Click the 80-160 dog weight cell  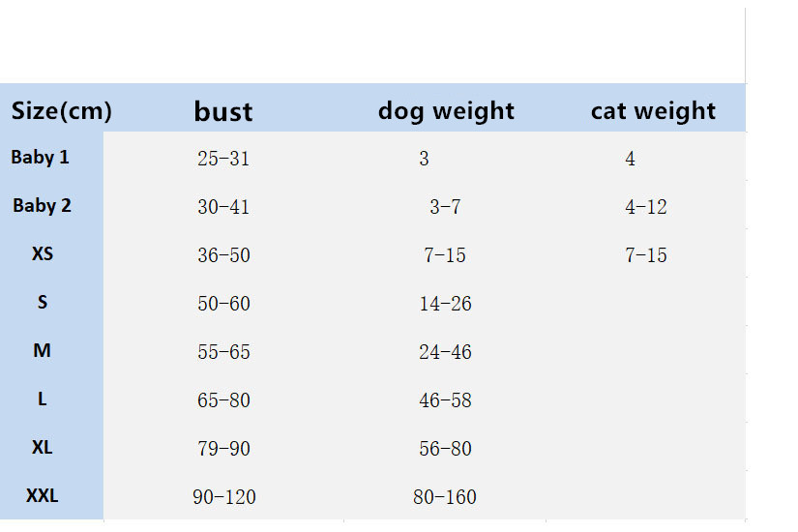[x=445, y=497]
